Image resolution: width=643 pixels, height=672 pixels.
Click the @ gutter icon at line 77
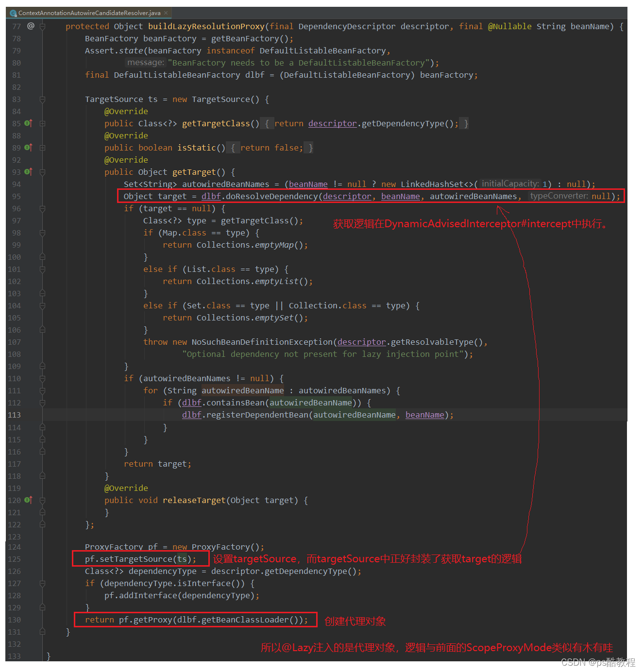pos(31,26)
